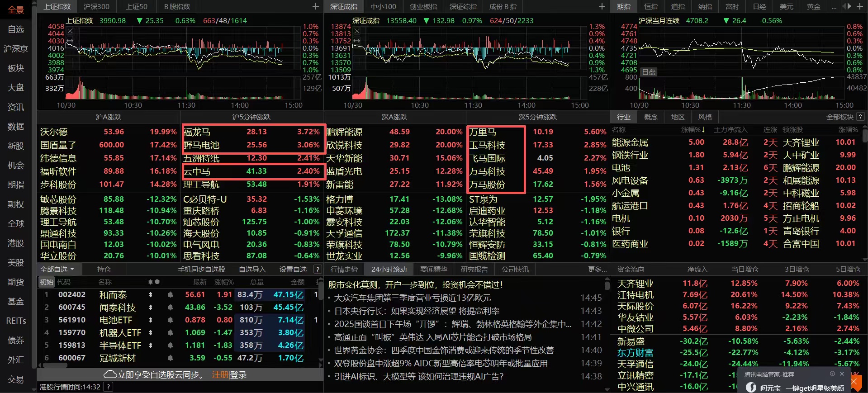Image resolution: width=868 pixels, height=393 pixels.
Task: Click the 登录 link
Action: pyautogui.click(x=238, y=375)
